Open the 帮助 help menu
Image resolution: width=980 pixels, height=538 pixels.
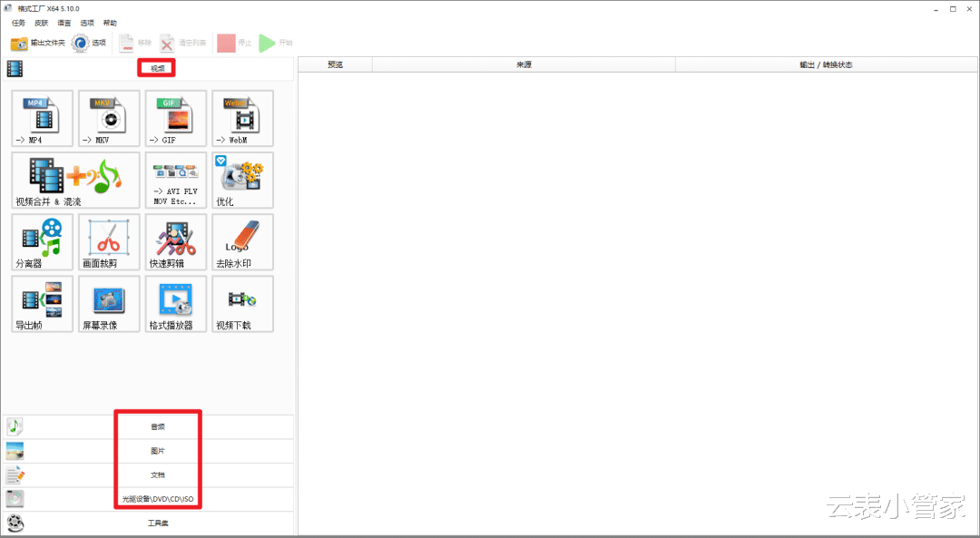(110, 23)
